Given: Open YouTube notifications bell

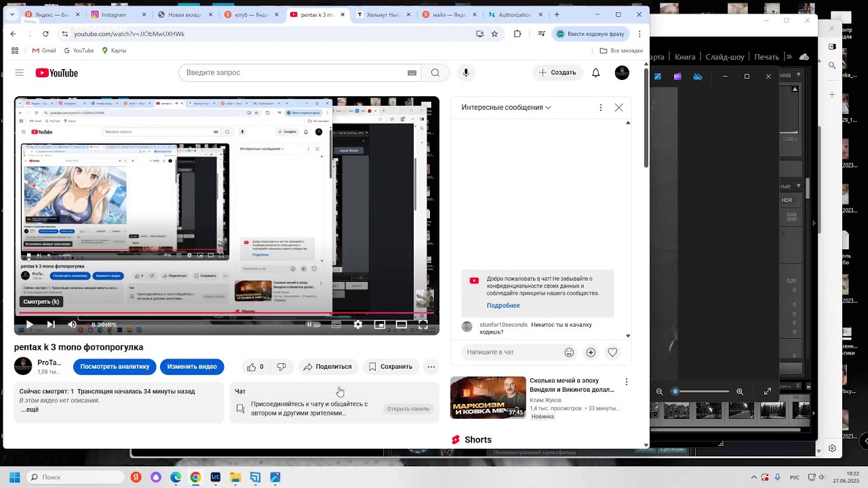Looking at the screenshot, I should tap(595, 73).
